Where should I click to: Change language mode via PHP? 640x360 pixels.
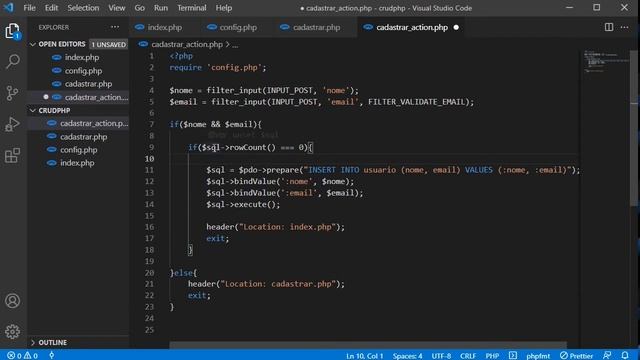coord(492,356)
